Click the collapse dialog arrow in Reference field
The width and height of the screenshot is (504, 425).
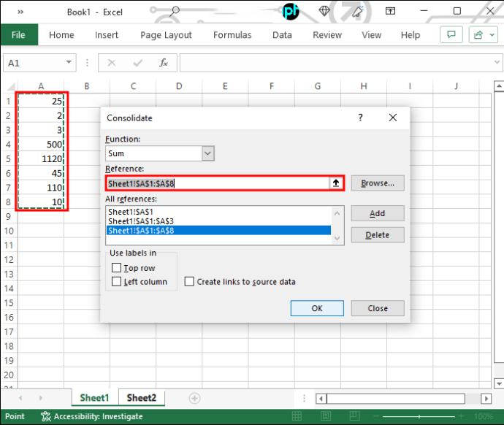pos(336,183)
